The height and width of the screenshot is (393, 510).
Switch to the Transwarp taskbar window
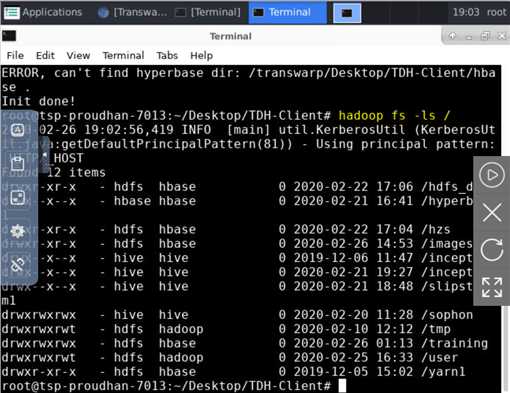133,12
